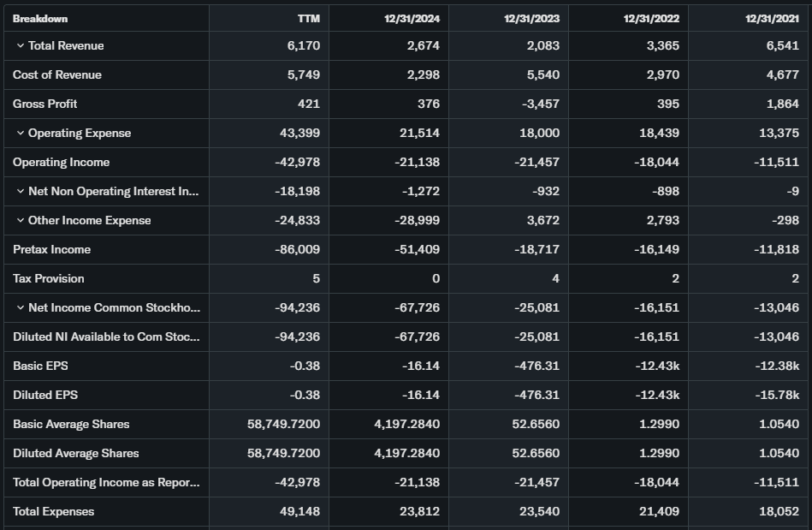The image size is (812, 530).
Task: Select the Cost of Revenue row label
Action: [x=57, y=74]
